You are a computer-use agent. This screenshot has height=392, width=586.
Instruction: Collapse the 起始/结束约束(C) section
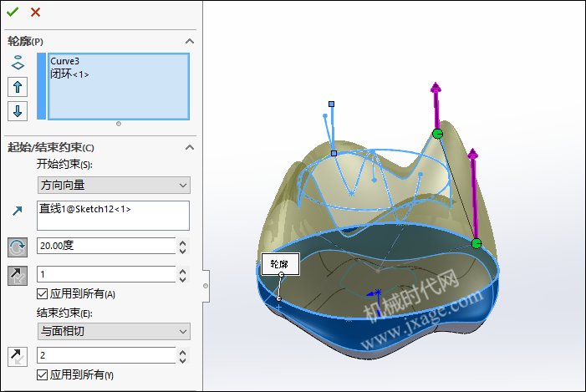click(190, 147)
